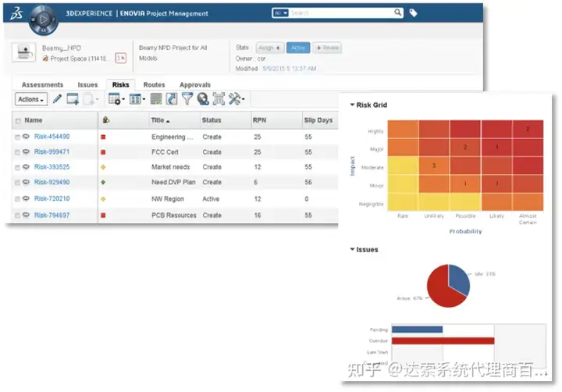
Task: Click the create new risk icon
Action: pyautogui.click(x=73, y=99)
